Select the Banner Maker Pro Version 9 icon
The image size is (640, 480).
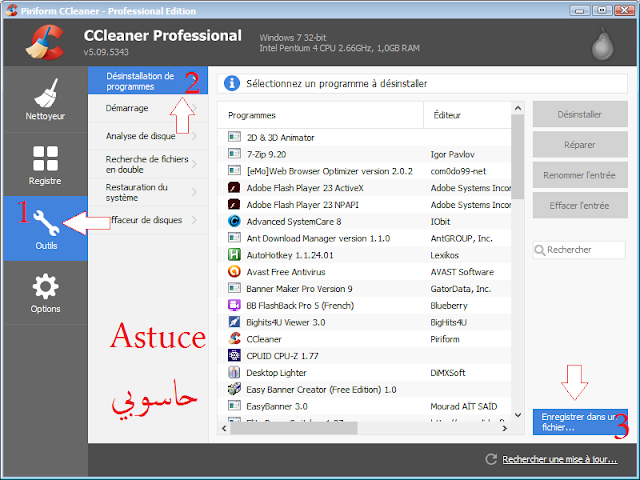point(234,288)
